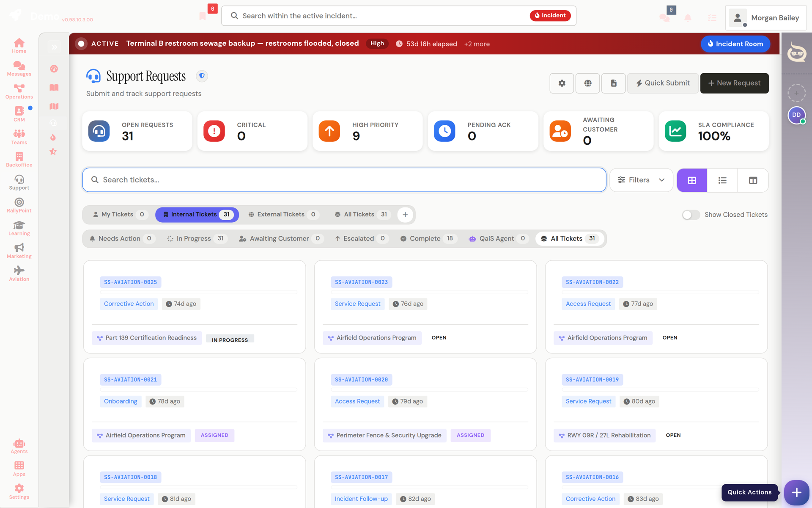812x508 pixels.
Task: Open Morgan Bailey user menu
Action: coord(766,18)
